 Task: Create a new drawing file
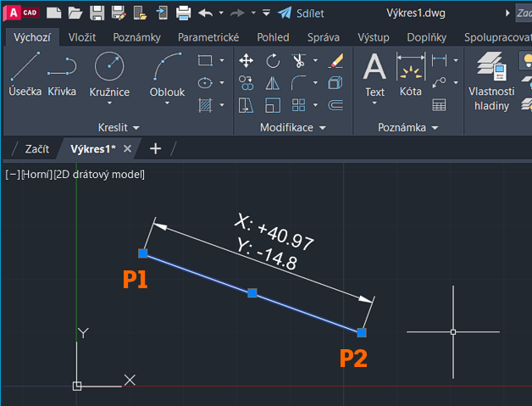(53, 14)
